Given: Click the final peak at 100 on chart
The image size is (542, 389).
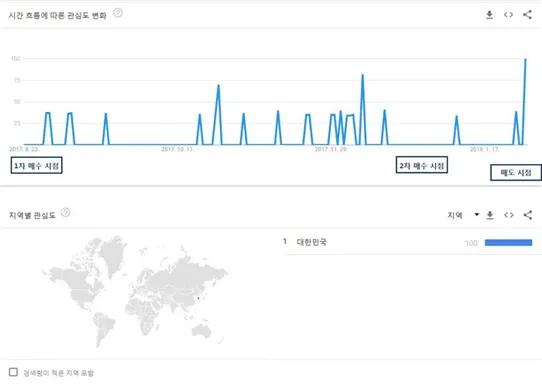Looking at the screenshot, I should tap(525, 59).
